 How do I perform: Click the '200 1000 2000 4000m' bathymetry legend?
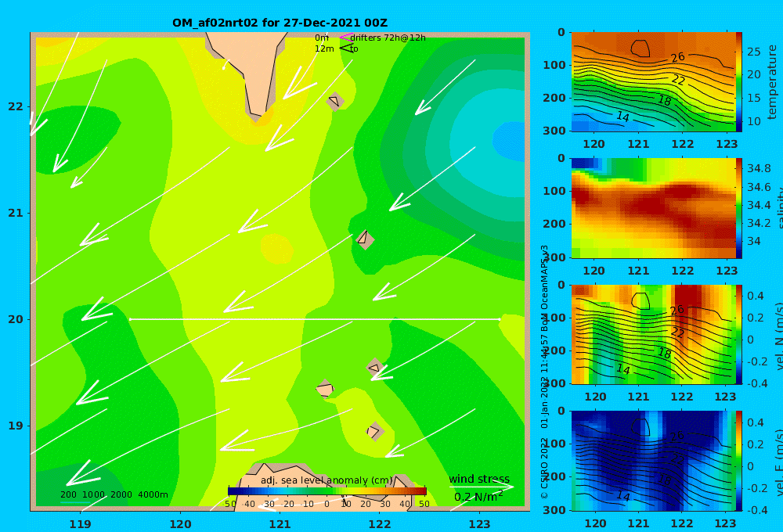pyautogui.click(x=114, y=494)
